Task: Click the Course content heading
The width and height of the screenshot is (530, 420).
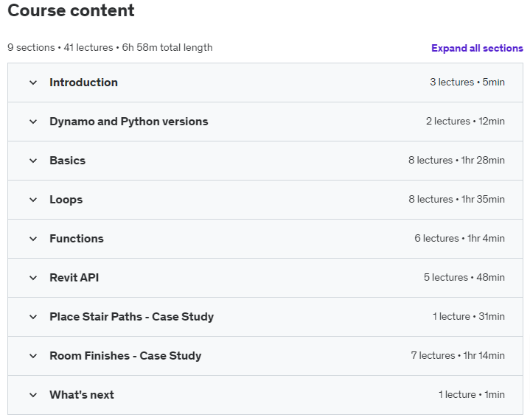Action: 71,10
